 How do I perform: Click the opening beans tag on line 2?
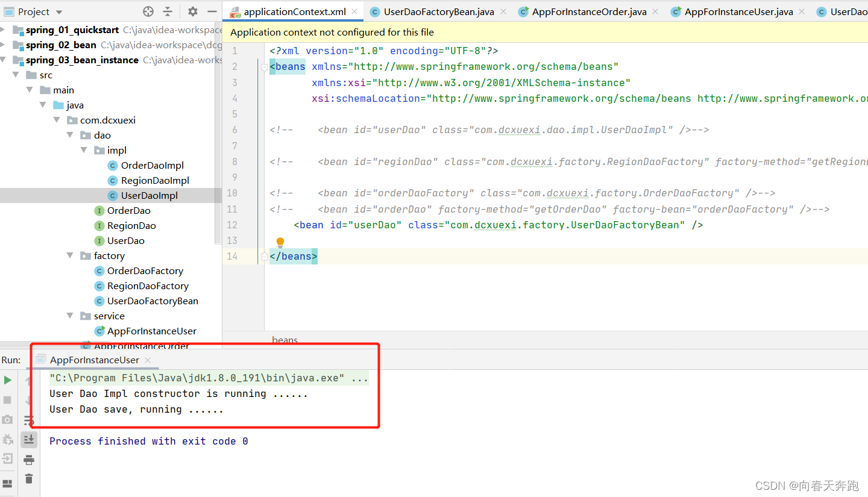click(288, 67)
